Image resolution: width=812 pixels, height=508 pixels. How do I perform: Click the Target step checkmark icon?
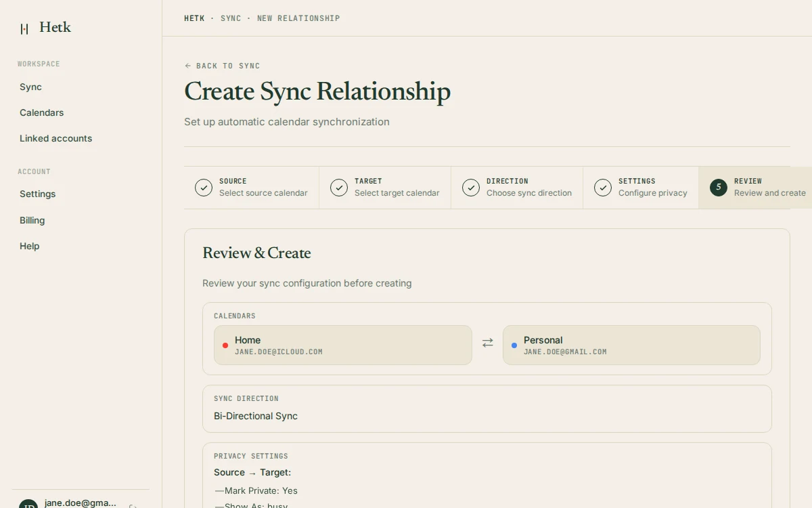click(339, 188)
